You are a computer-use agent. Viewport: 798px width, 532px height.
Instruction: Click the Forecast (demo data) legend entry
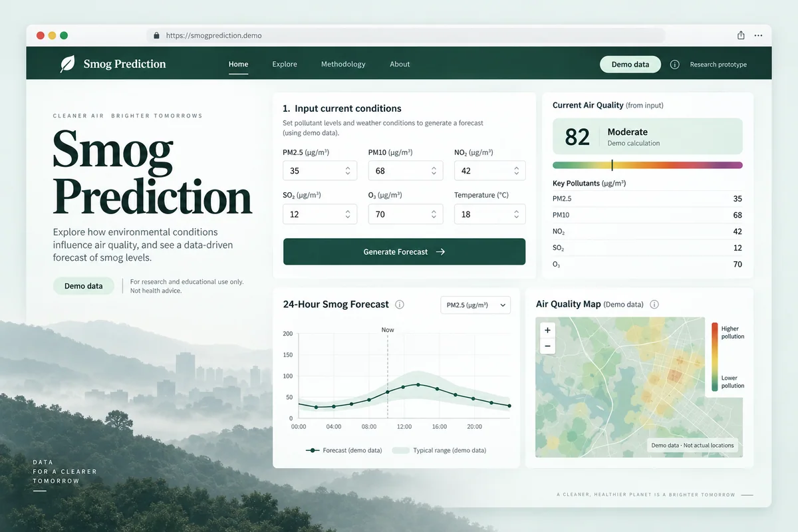click(344, 450)
